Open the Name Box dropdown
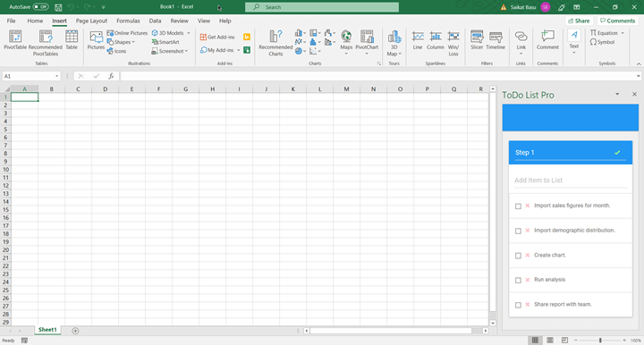The image size is (644, 345). coord(56,76)
